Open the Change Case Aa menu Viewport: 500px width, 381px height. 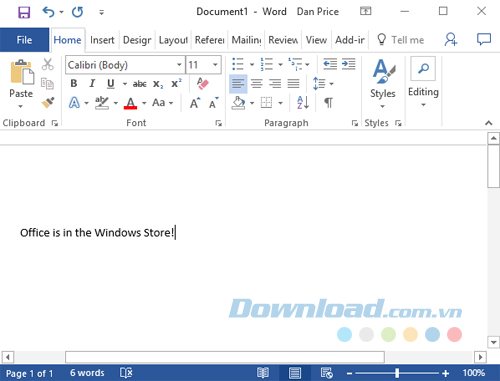(163, 103)
